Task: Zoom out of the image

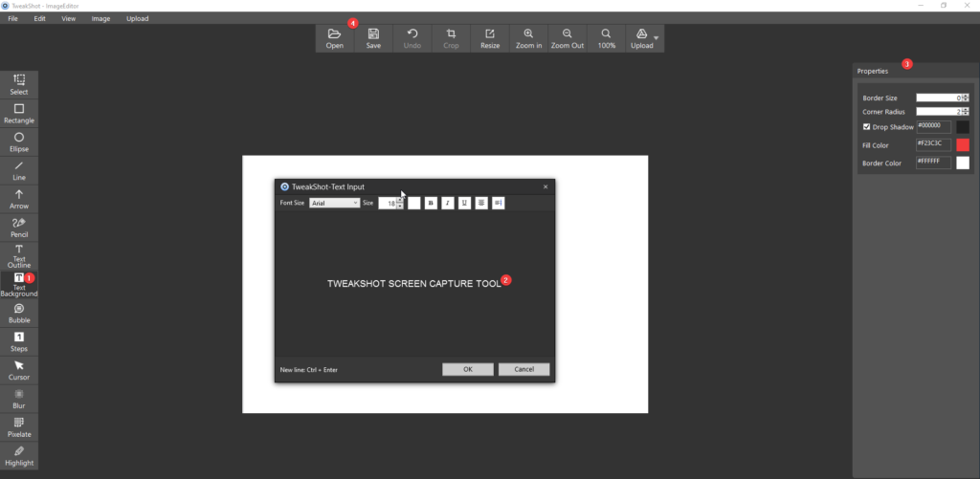Action: tap(568, 38)
